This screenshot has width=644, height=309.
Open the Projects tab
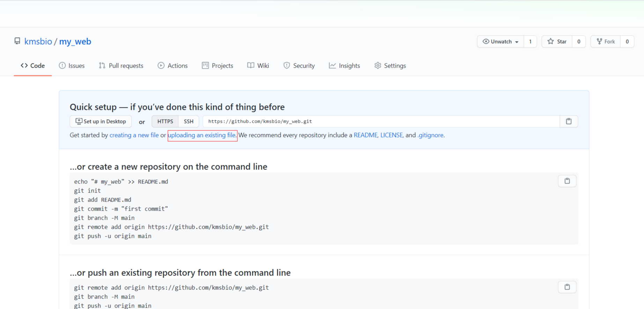pos(217,66)
